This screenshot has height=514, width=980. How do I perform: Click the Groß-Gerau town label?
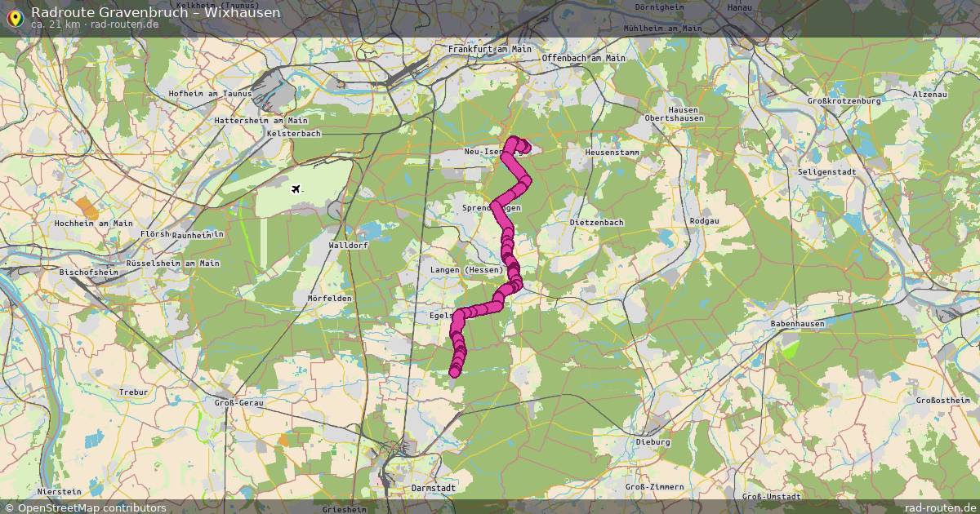coord(237,402)
